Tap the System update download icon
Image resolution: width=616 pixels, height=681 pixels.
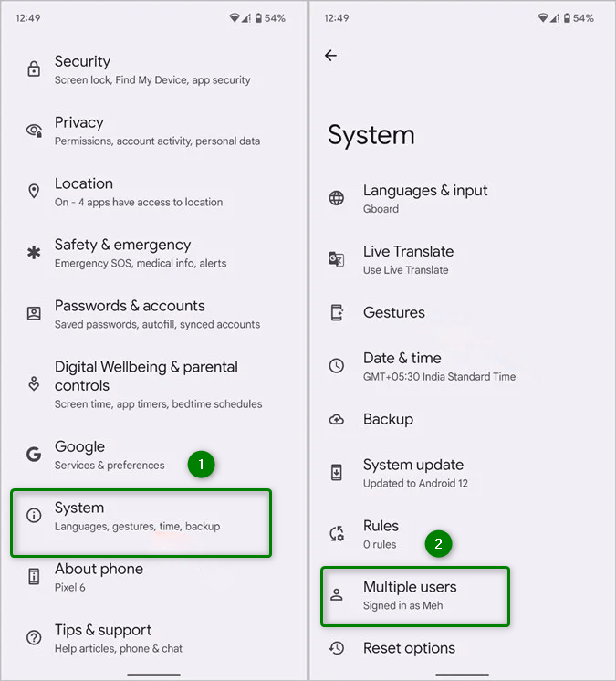coord(337,473)
